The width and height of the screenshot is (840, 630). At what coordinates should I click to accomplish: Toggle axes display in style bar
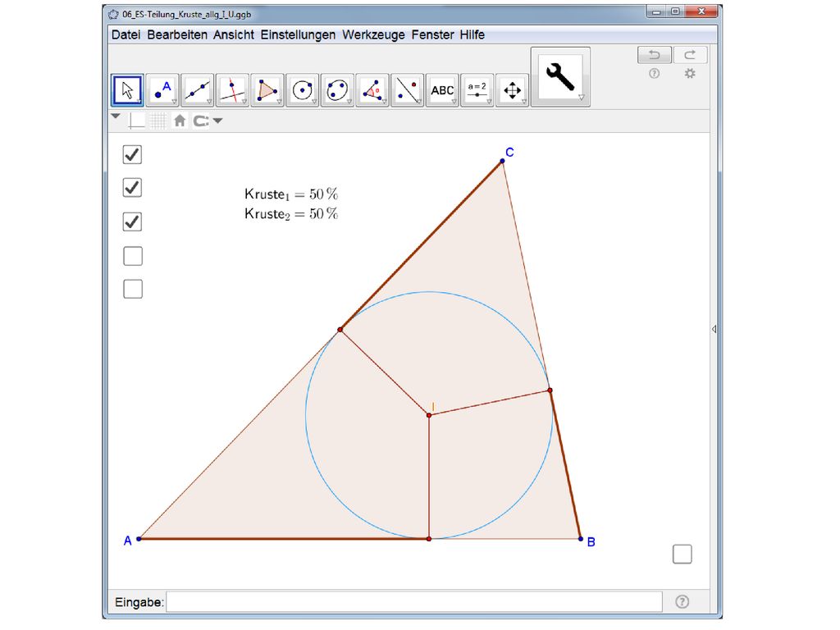coord(137,121)
